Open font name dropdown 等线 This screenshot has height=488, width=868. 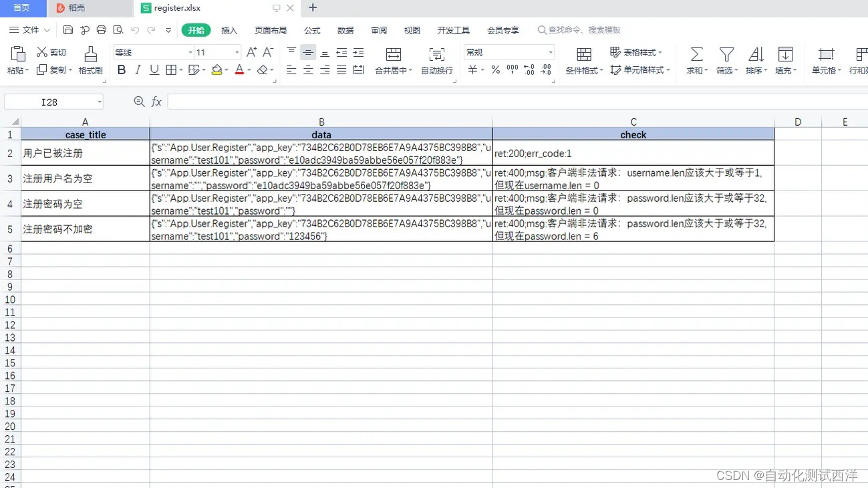coord(190,52)
